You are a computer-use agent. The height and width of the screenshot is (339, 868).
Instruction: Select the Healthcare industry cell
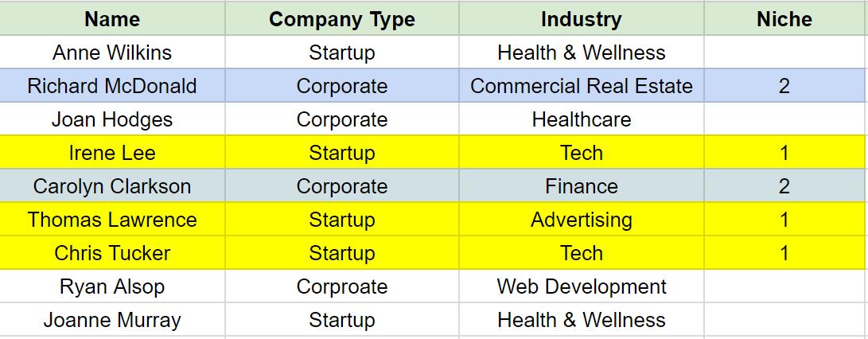582,119
